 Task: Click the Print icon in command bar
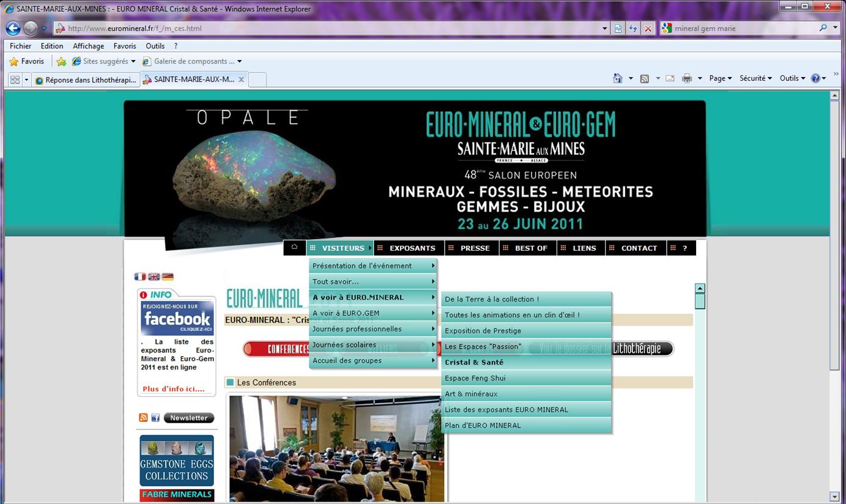pyautogui.click(x=687, y=78)
